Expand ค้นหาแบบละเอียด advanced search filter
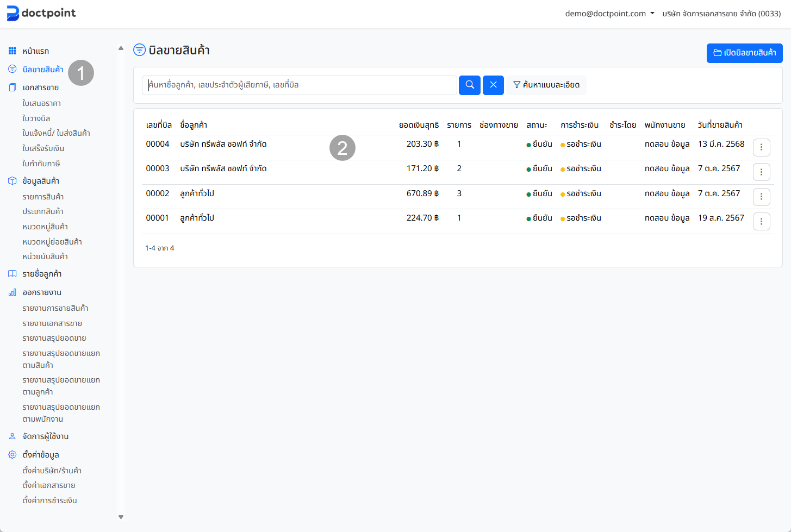The image size is (791, 532). click(546, 85)
